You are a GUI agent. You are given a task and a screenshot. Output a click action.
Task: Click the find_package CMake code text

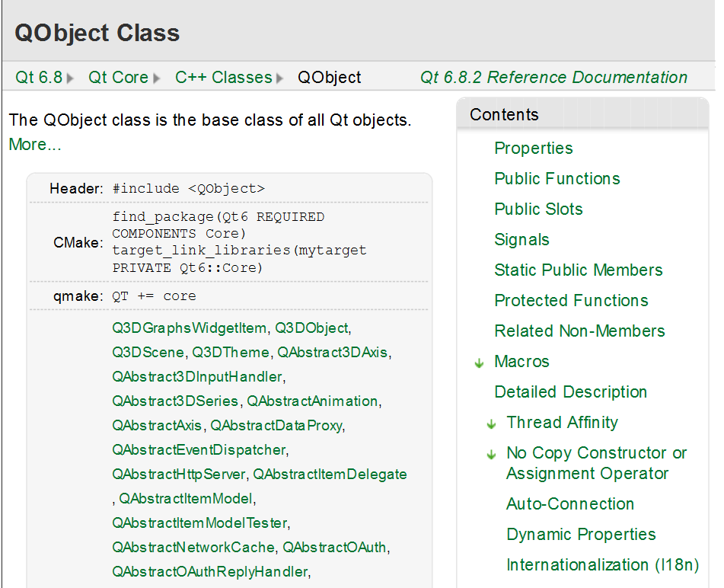(x=239, y=242)
